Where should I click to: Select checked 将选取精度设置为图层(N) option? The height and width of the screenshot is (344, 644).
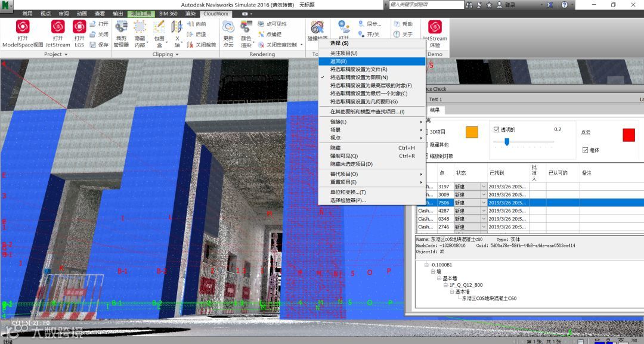click(371, 77)
